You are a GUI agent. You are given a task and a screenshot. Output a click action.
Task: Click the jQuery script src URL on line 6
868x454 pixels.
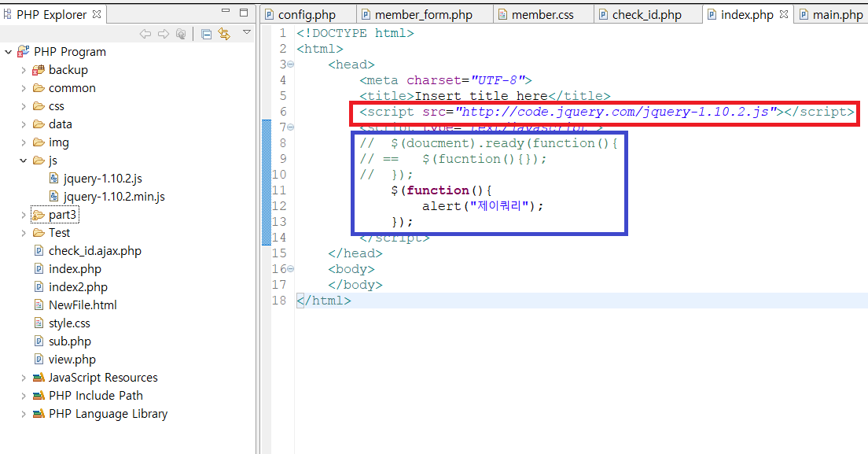[x=615, y=112]
